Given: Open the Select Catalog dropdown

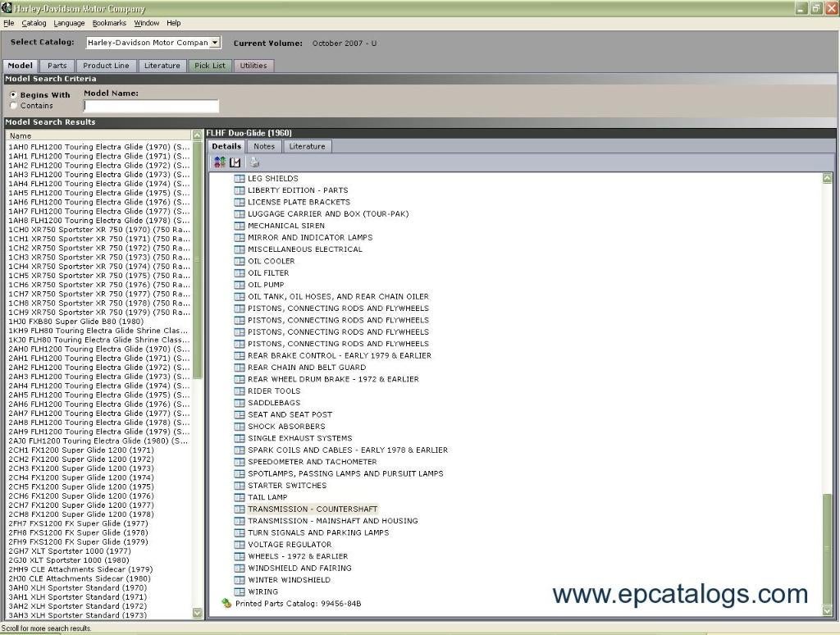Looking at the screenshot, I should (x=215, y=43).
